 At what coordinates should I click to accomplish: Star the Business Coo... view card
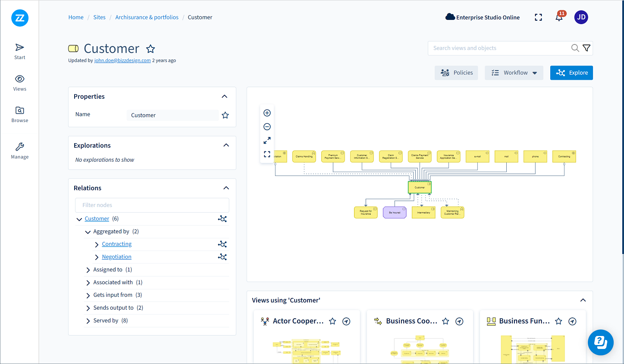[446, 321]
